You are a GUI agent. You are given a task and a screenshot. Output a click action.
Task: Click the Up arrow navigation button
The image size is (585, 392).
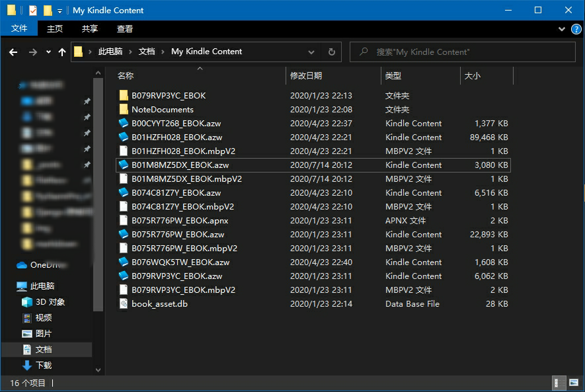tap(62, 52)
